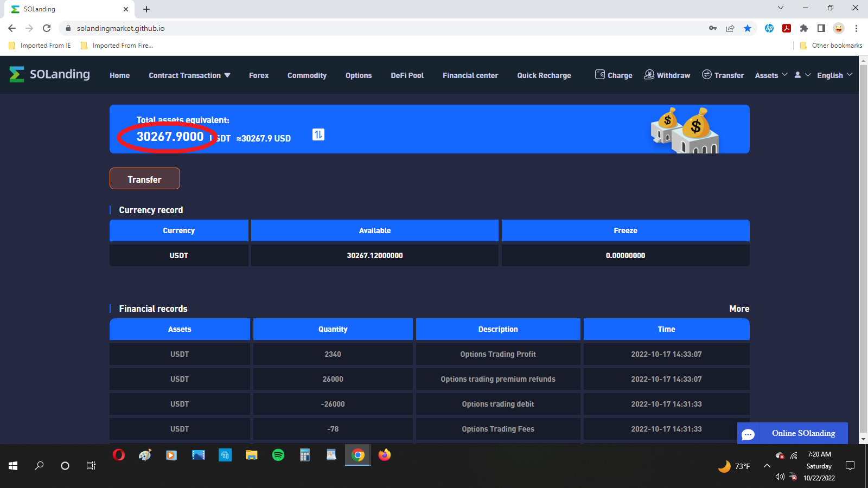Click the Charge wallet icon
This screenshot has height=488, width=868.
599,75
